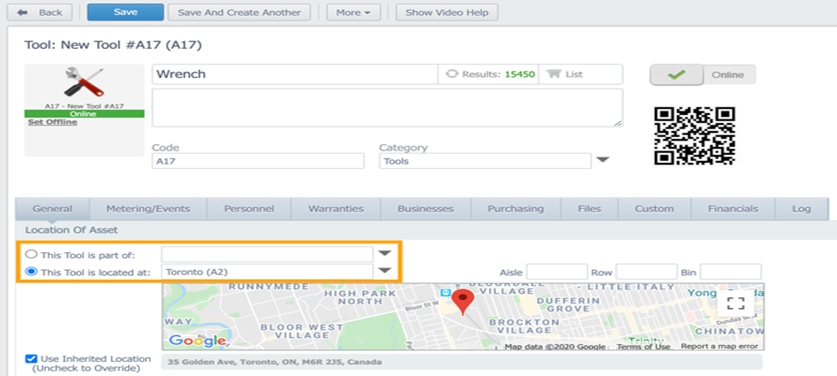Screen dimensions: 837x376
Task: Open the Category dropdown arrow
Action: 603,160
